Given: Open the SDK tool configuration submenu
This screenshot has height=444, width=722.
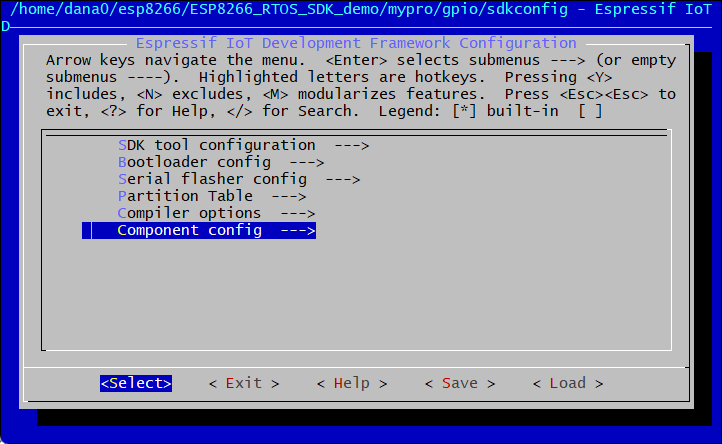Looking at the screenshot, I should point(244,146).
